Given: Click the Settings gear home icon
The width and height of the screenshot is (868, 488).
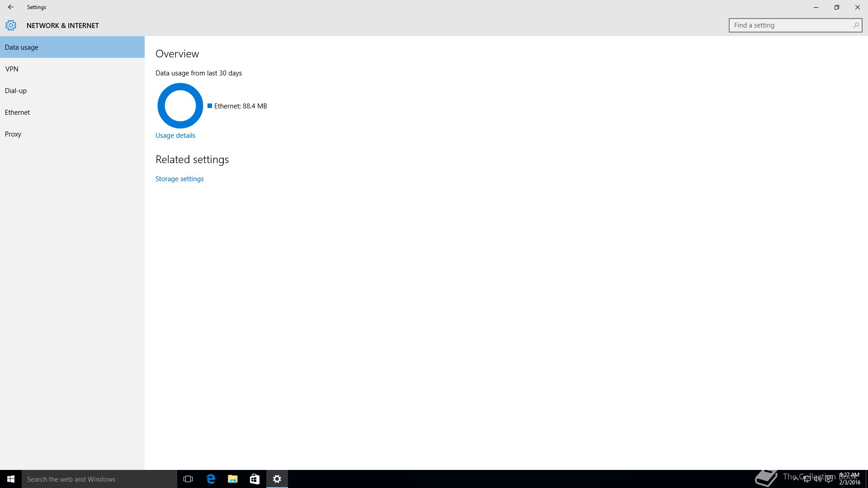Looking at the screenshot, I should pyautogui.click(x=11, y=25).
